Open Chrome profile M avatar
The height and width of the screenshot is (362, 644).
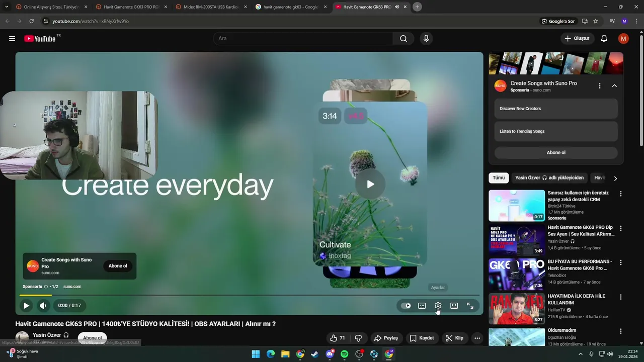[624, 21]
